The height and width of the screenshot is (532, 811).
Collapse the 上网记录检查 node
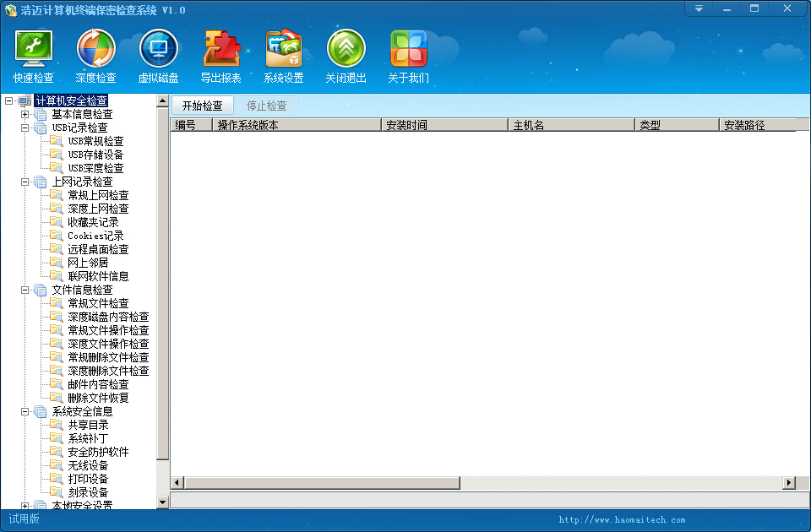[24, 182]
